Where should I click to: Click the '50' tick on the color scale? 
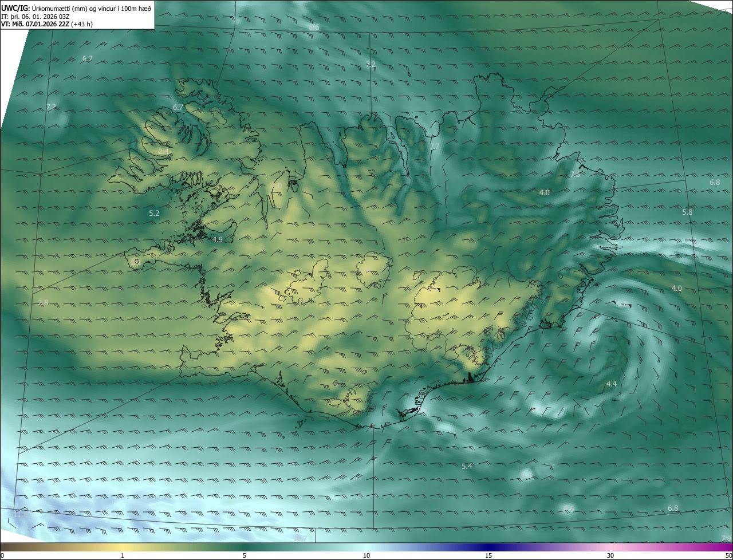pos(728,555)
